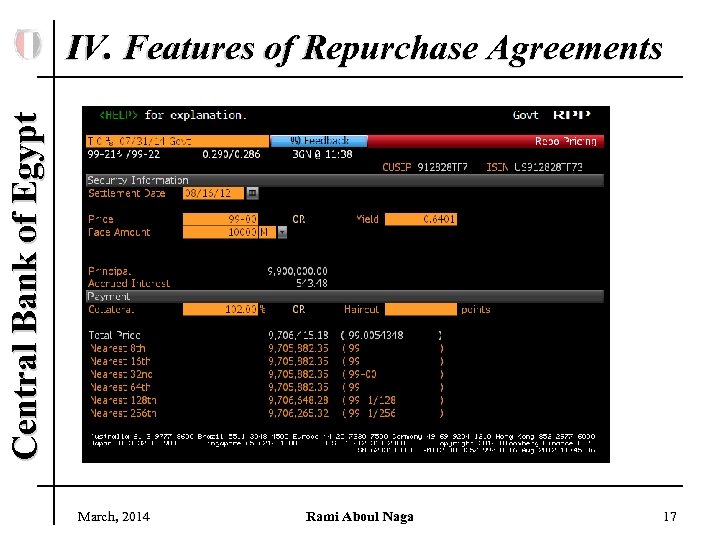Select the Price input field 99-00
The height and width of the screenshot is (540, 720).
pyautogui.click(x=220, y=219)
